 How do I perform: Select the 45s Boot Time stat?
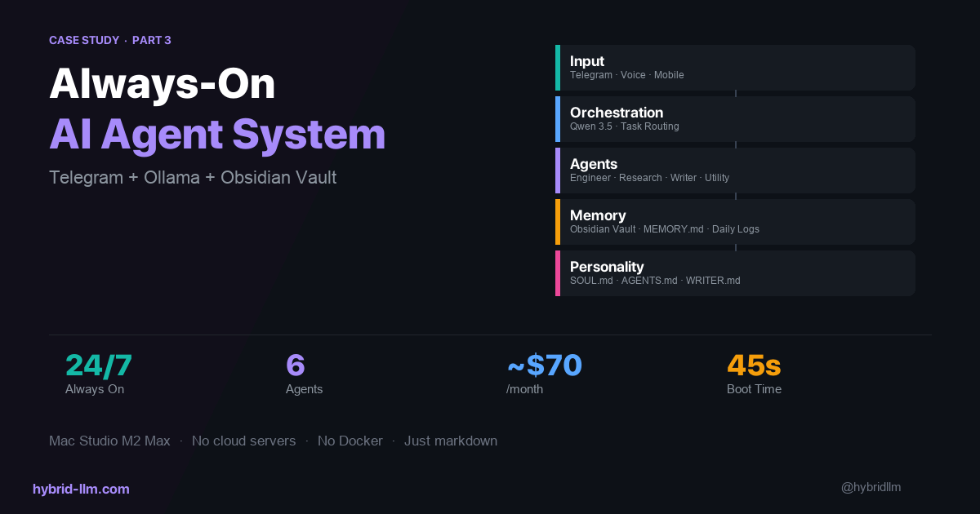pyautogui.click(x=755, y=373)
